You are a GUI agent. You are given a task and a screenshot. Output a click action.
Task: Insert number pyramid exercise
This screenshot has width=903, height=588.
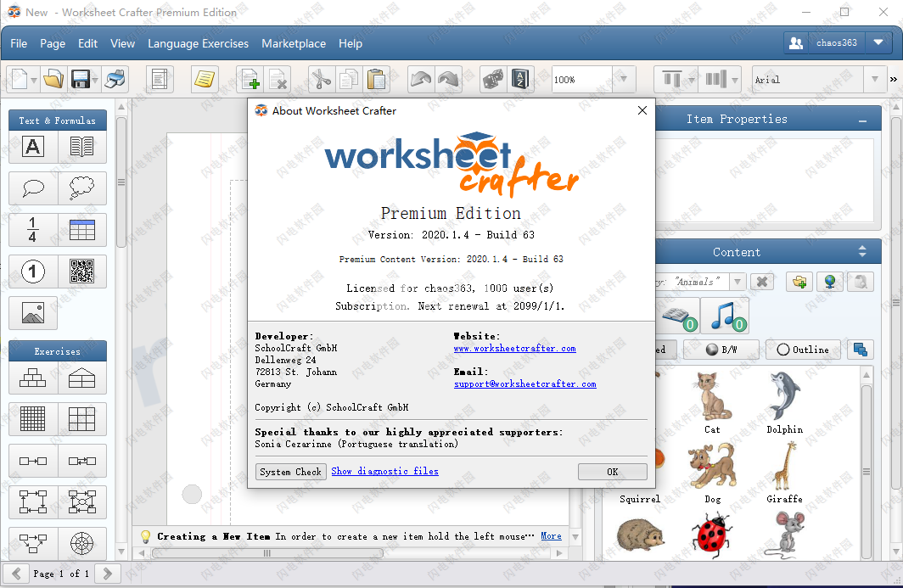click(33, 378)
